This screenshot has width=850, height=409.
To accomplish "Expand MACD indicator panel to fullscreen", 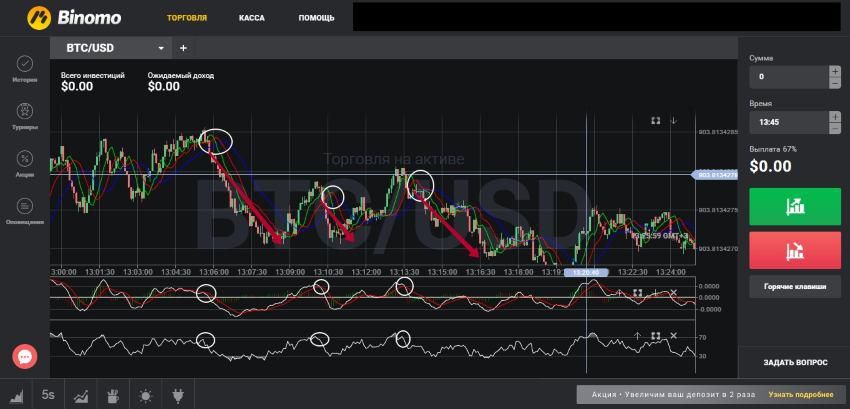I will pos(638,293).
